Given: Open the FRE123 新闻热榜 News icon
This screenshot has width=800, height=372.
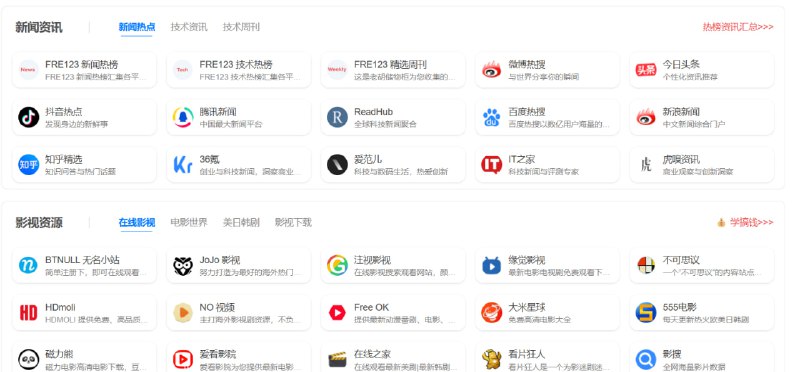Looking at the screenshot, I should point(29,70).
